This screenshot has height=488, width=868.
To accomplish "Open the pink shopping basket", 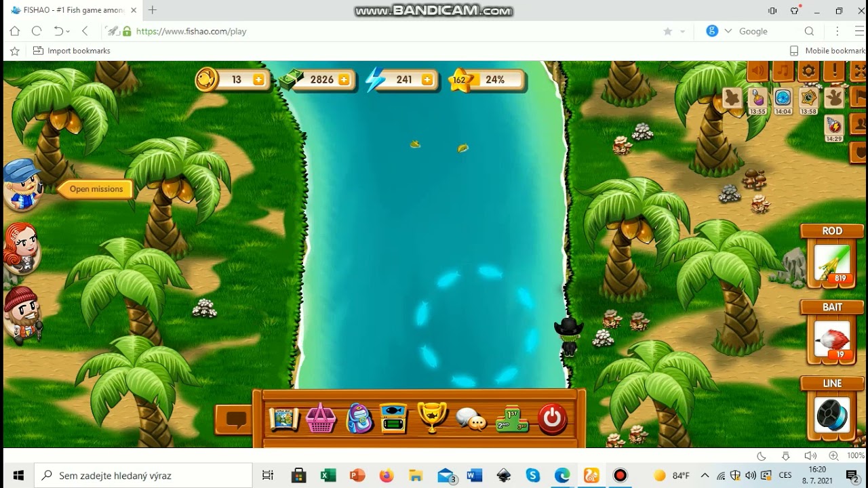I will point(321,418).
